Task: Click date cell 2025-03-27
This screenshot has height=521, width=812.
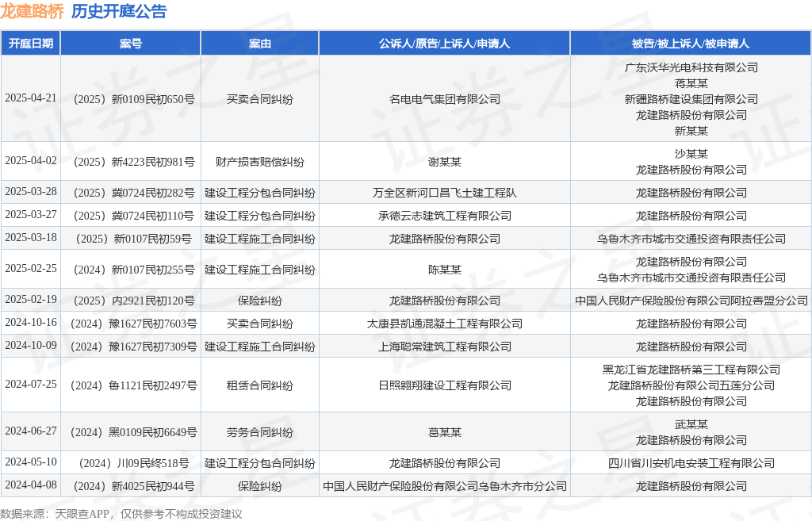Action: 31,214
